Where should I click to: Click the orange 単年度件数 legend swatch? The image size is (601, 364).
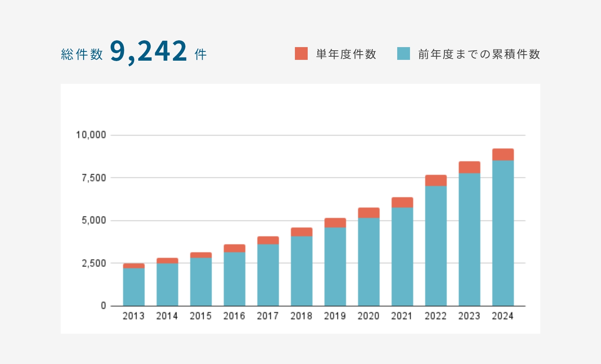coord(301,53)
